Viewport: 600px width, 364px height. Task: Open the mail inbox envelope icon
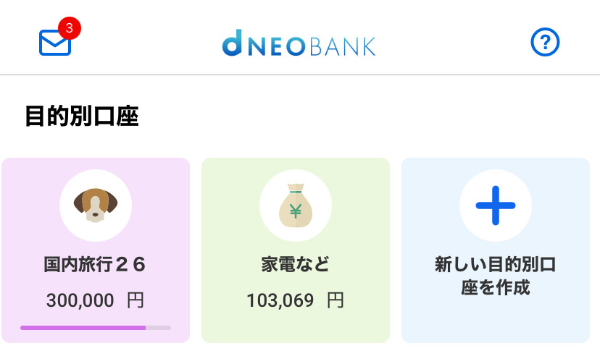tap(54, 43)
